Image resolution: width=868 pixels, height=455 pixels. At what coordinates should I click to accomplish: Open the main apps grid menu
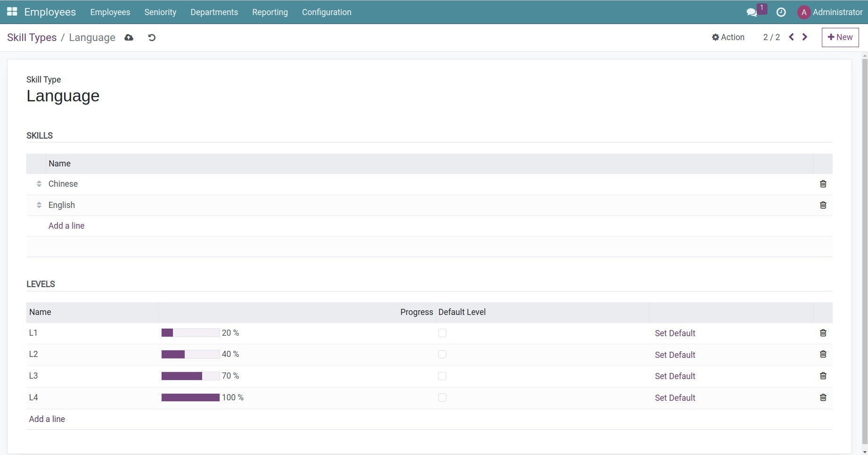[12, 12]
